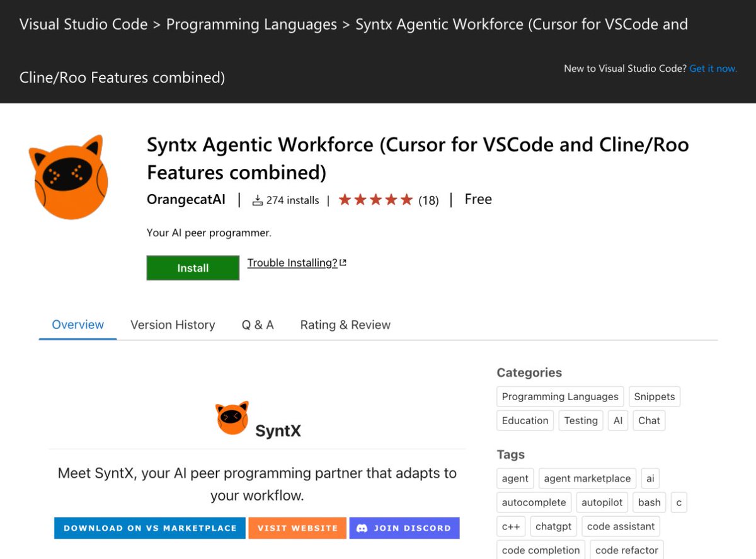Click the lowercase ai tag

[650, 478]
